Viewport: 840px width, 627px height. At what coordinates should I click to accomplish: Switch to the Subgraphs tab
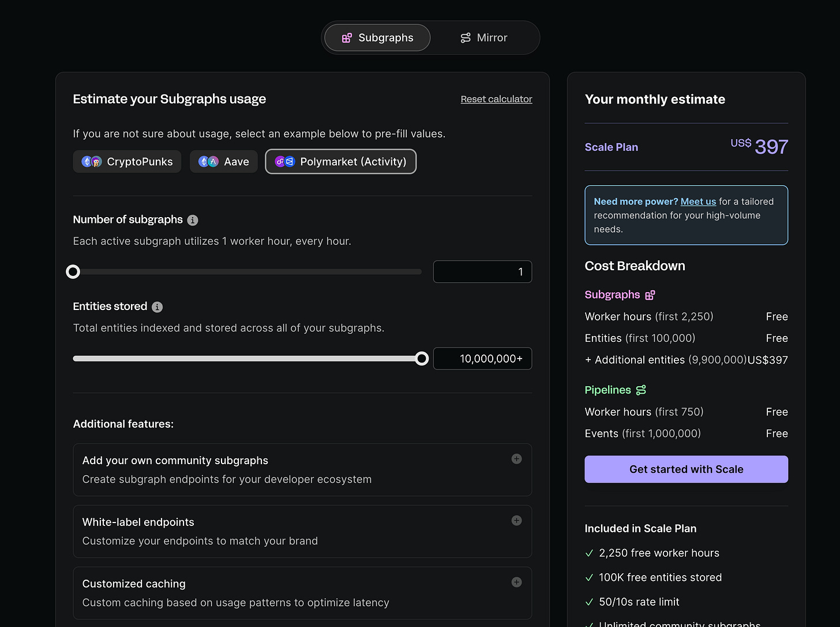(377, 38)
